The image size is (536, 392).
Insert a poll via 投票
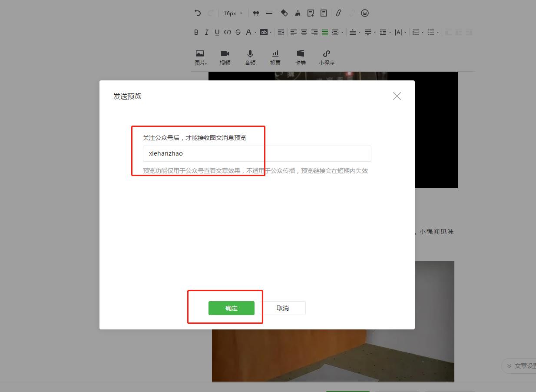[x=275, y=57]
